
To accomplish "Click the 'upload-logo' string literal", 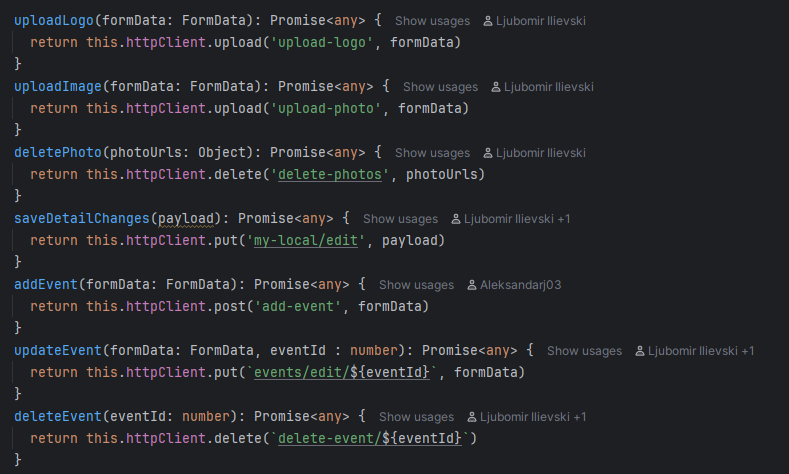I will (326, 42).
